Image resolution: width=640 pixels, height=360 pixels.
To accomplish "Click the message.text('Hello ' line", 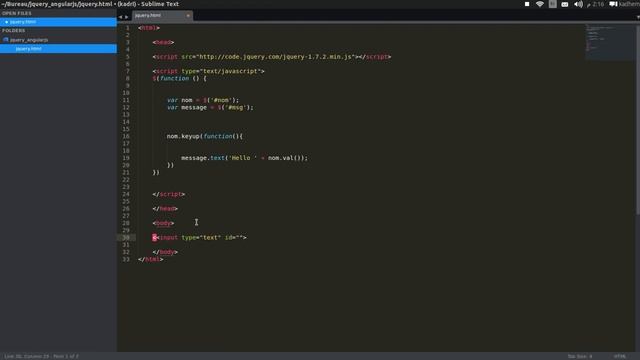I will tap(244, 158).
